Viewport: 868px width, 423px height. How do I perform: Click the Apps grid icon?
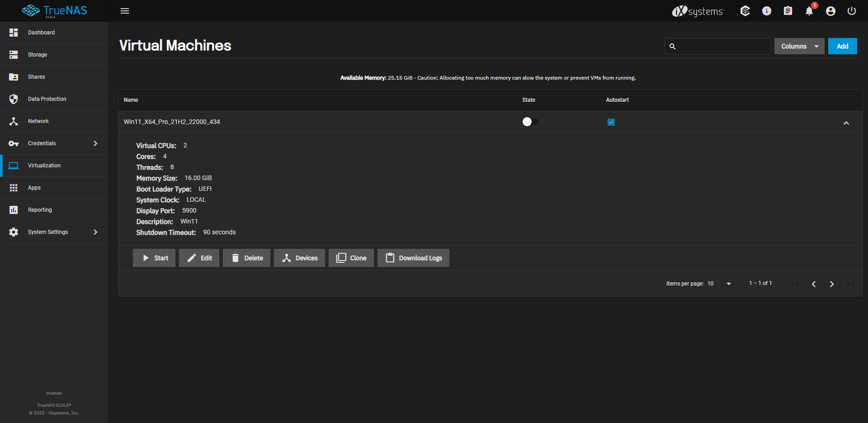coord(14,188)
